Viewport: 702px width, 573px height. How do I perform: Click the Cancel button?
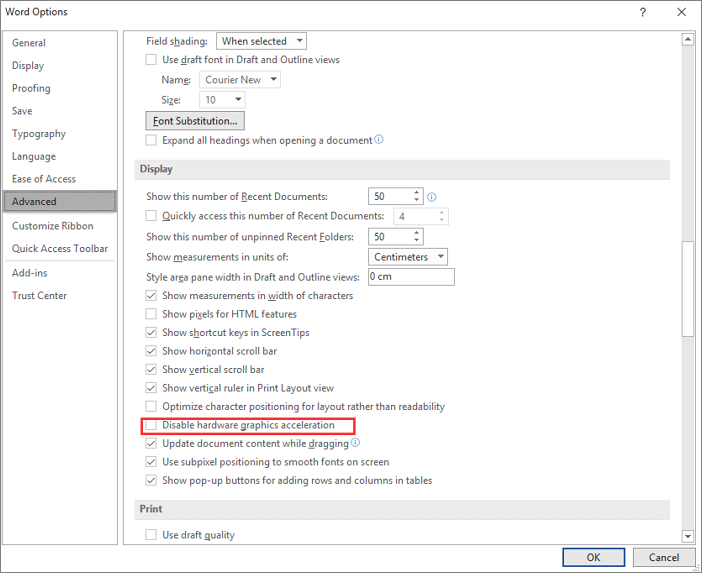click(x=664, y=557)
